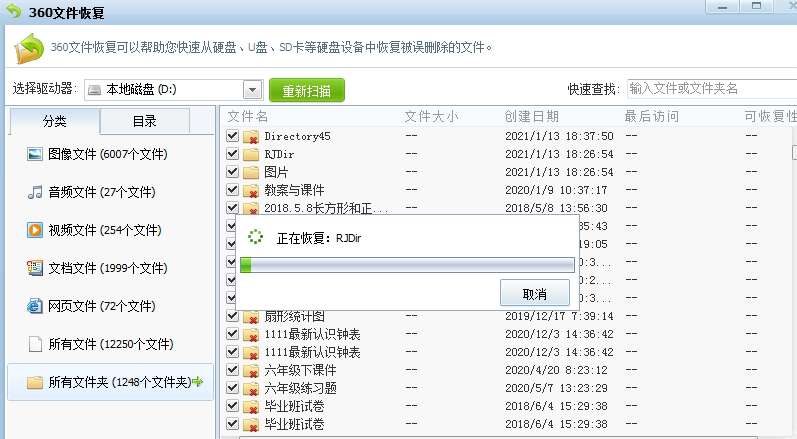Toggle checkbox for 六年级练习题
This screenshot has height=439, width=797.
[x=232, y=388]
